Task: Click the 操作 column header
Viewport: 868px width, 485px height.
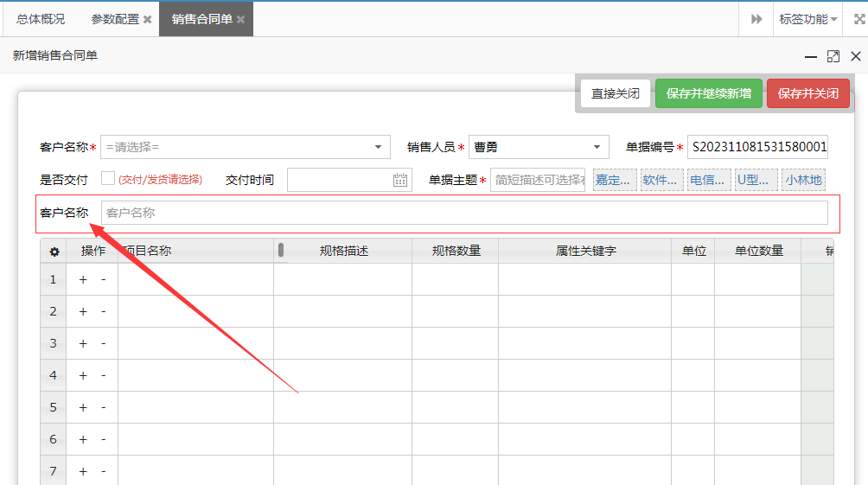Action: 93,252
